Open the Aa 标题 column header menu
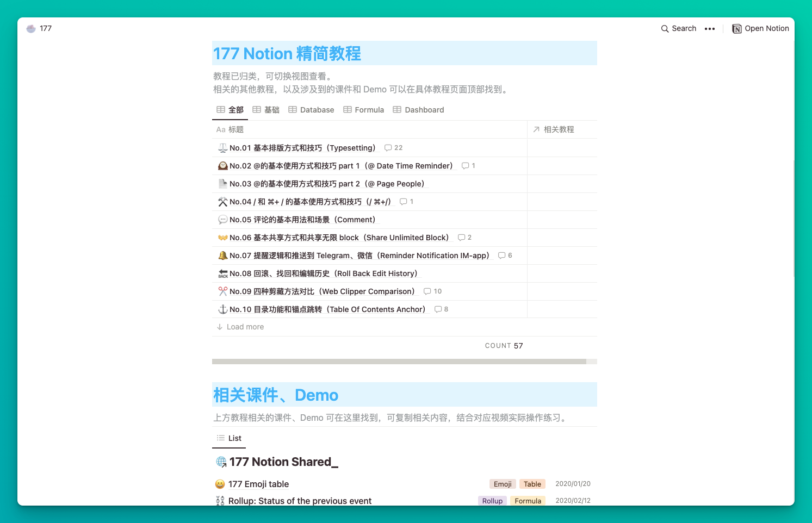Viewport: 812px width, 523px height. tap(231, 129)
